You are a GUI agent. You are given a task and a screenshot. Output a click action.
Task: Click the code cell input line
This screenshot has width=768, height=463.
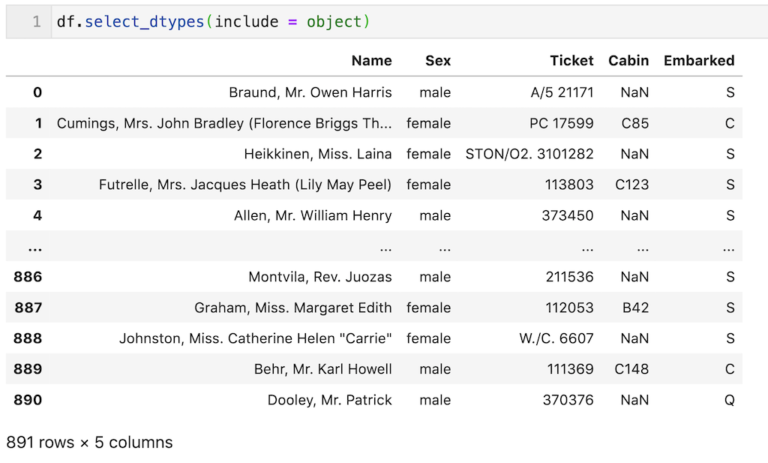tap(409, 22)
